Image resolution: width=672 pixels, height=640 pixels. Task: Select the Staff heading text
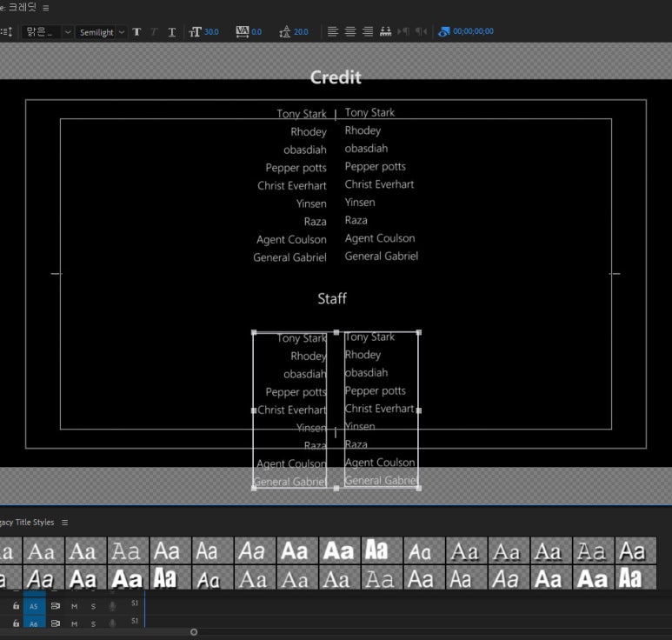point(332,298)
